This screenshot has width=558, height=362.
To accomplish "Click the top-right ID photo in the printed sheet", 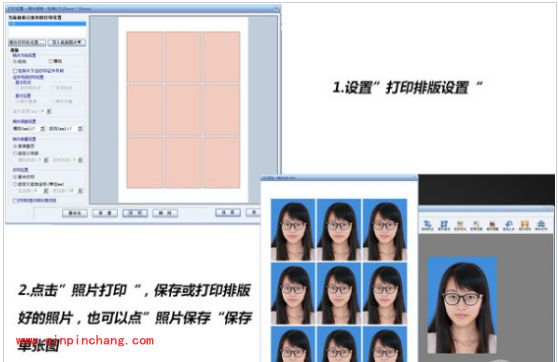I will [385, 230].
